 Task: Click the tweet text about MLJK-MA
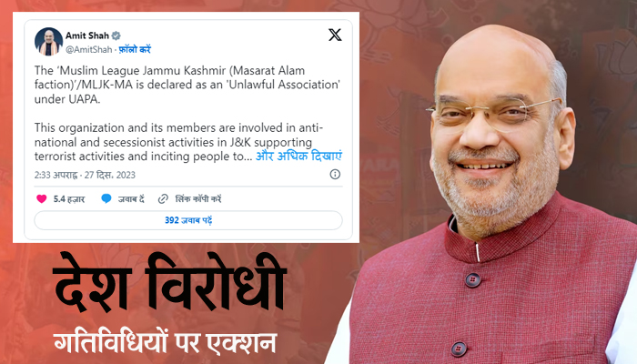point(188,114)
